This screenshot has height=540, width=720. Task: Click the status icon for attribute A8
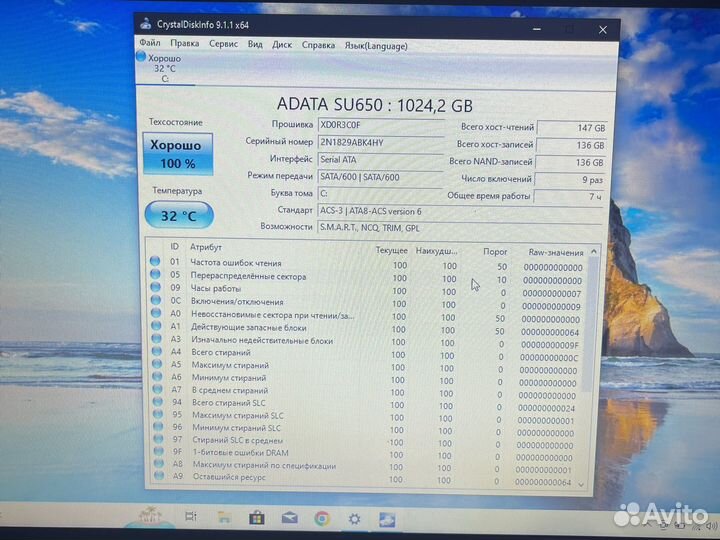tap(159, 463)
